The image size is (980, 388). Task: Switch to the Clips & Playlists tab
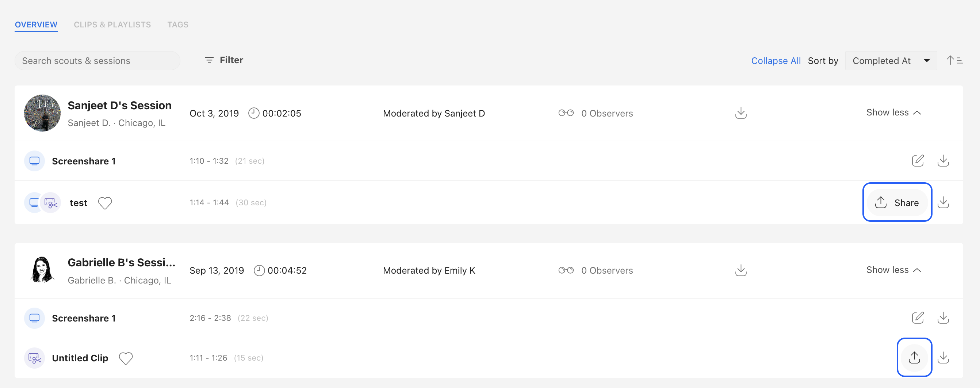(112, 24)
